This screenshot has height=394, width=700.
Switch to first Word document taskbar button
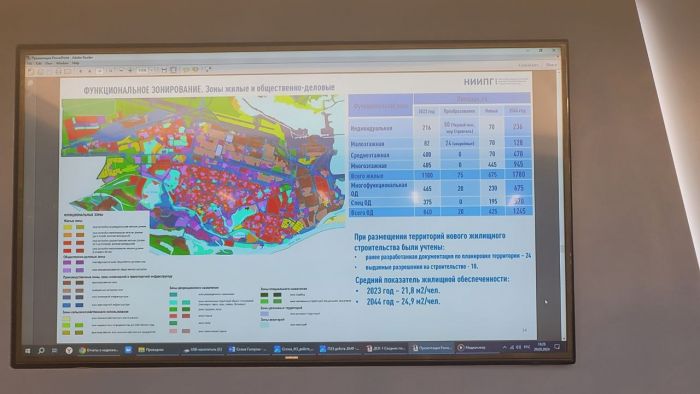[x=248, y=349]
